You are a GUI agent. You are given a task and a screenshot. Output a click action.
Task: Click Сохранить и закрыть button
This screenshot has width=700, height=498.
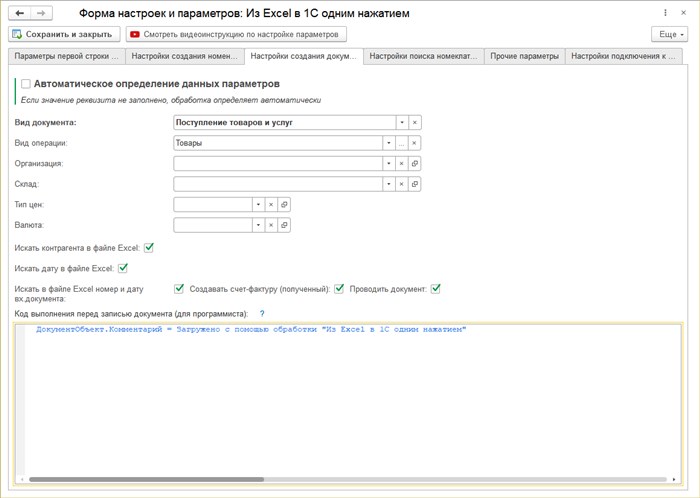(64, 34)
